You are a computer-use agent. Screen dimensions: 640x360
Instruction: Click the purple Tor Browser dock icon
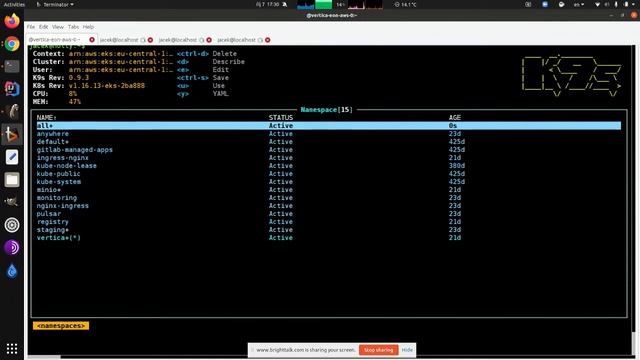(12, 247)
